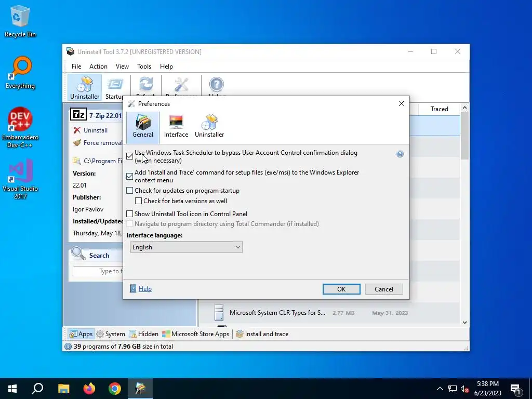The image size is (532, 399).
Task: Toggle the Windows Task Scheduler UAC bypass checkbox
Action: [x=129, y=156]
